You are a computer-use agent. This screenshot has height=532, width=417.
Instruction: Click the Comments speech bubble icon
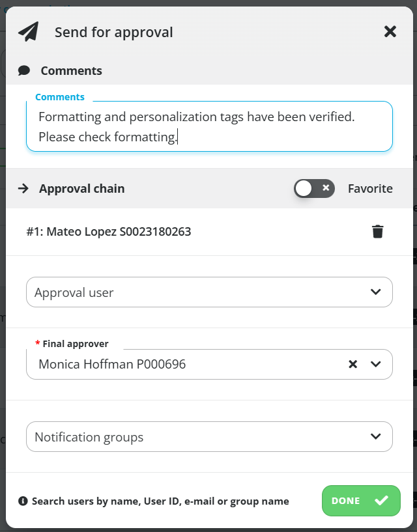[24, 70]
